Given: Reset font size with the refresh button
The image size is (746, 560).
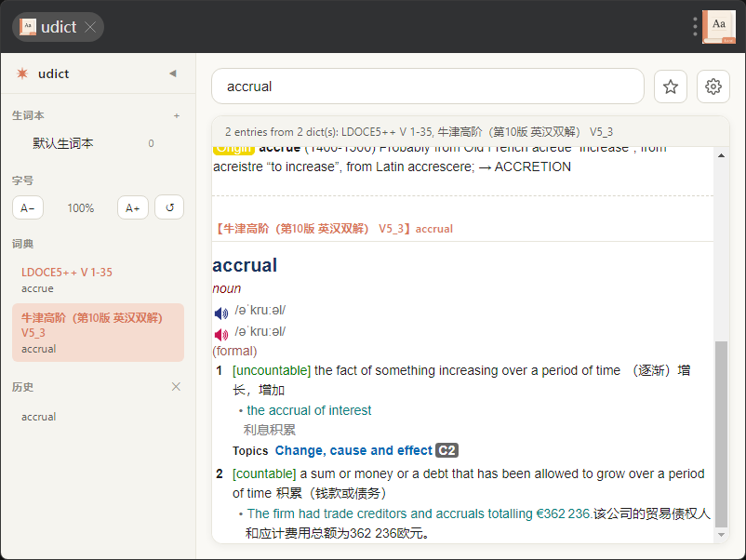Looking at the screenshot, I should pyautogui.click(x=169, y=208).
